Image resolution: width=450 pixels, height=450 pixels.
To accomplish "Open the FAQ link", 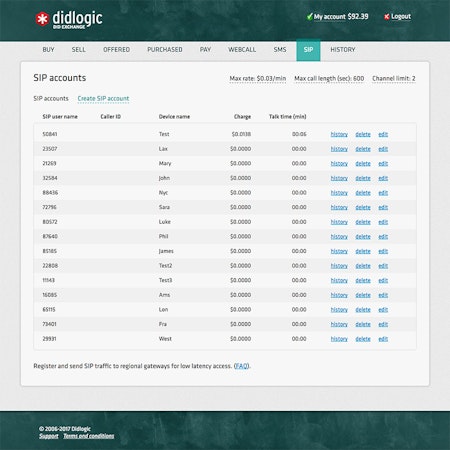I will pos(242,366).
